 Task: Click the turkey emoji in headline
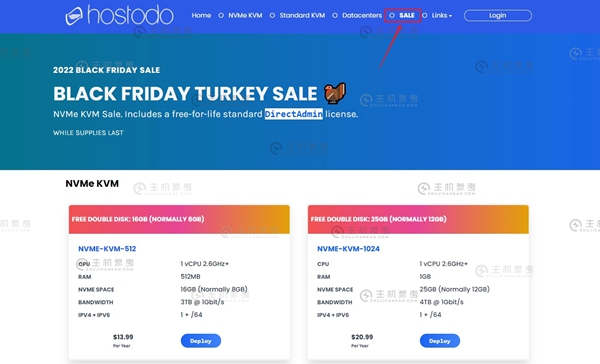point(335,93)
